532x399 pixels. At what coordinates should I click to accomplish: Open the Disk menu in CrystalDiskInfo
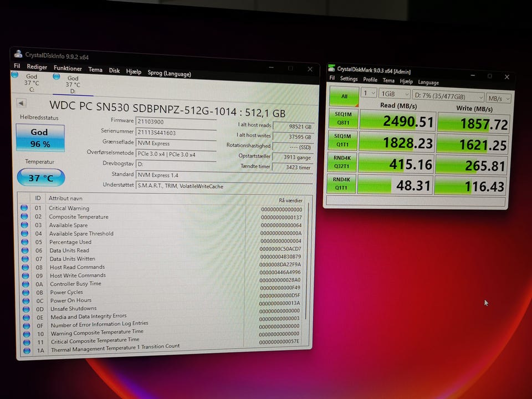point(114,70)
